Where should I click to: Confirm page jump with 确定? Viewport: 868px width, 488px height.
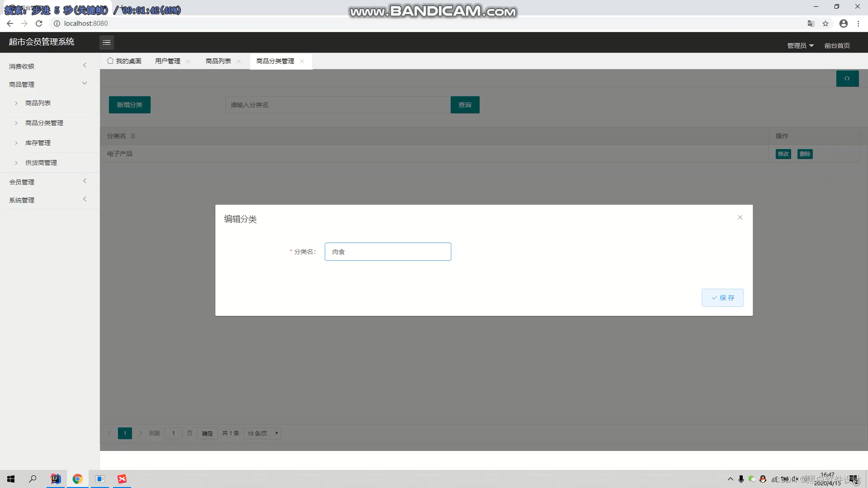point(208,433)
